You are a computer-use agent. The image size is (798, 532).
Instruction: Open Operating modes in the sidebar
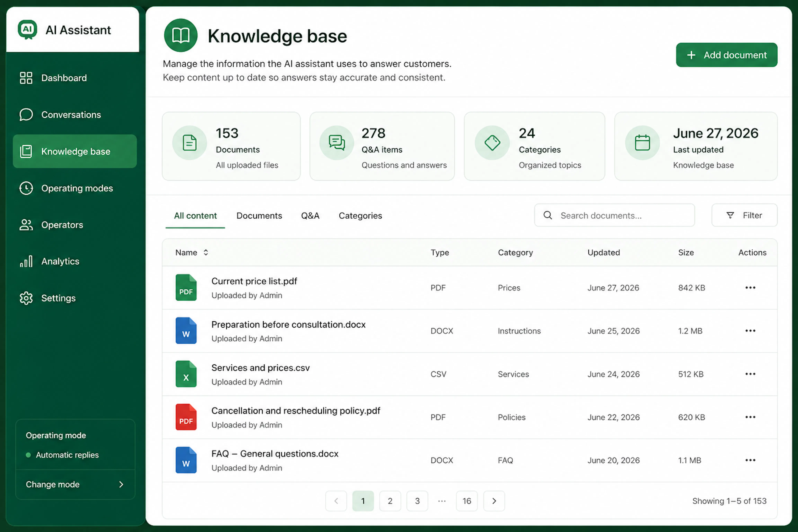[x=75, y=188]
